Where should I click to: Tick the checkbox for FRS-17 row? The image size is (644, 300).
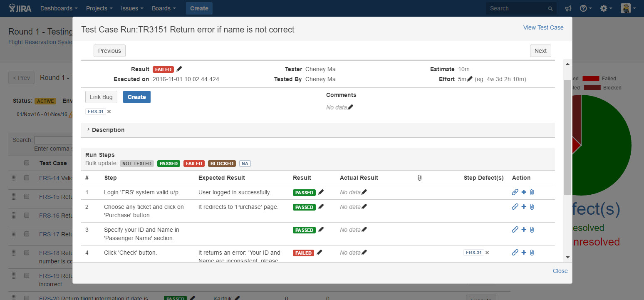[27, 234]
